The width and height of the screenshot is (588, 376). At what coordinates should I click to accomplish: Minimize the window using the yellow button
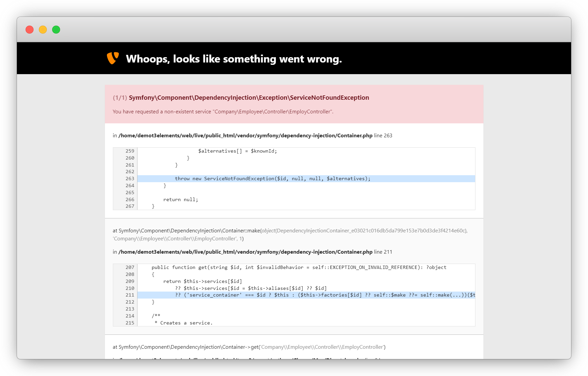pos(43,30)
